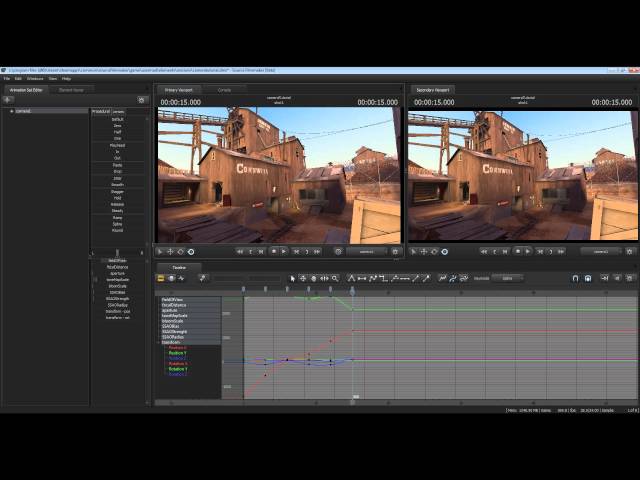The height and width of the screenshot is (480, 640).
Task: Apply the Round procedural preset
Action: point(118,231)
